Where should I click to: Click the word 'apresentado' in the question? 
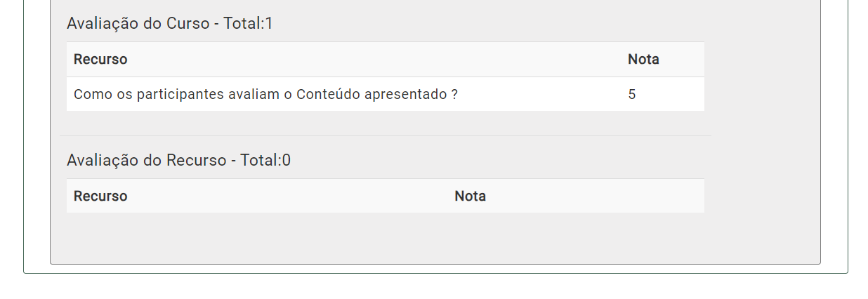pyautogui.click(x=405, y=94)
